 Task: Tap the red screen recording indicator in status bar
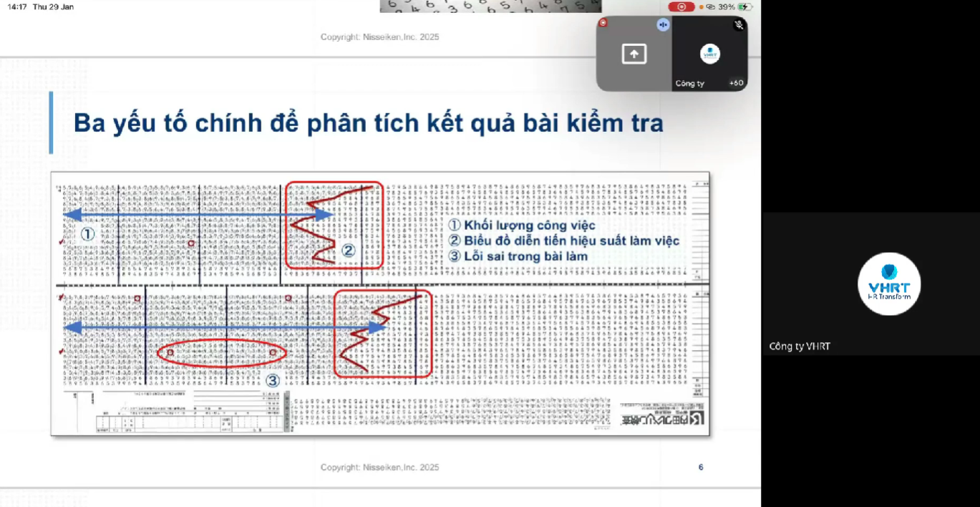tap(681, 6)
